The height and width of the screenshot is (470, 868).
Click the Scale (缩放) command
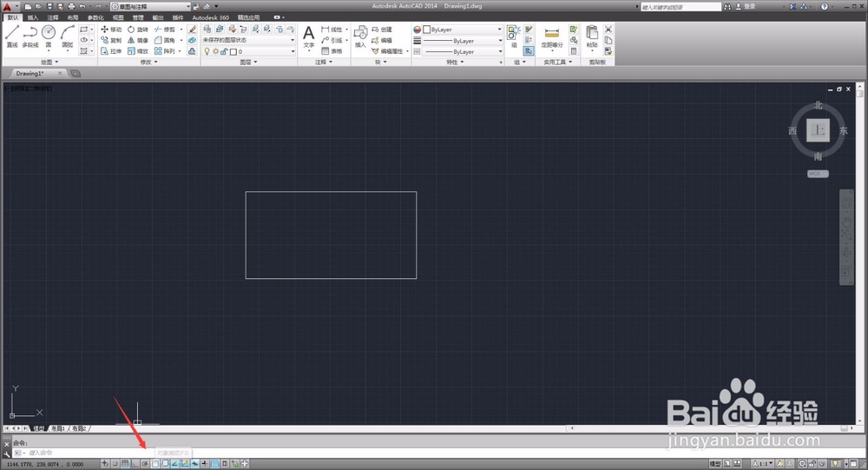click(138, 51)
